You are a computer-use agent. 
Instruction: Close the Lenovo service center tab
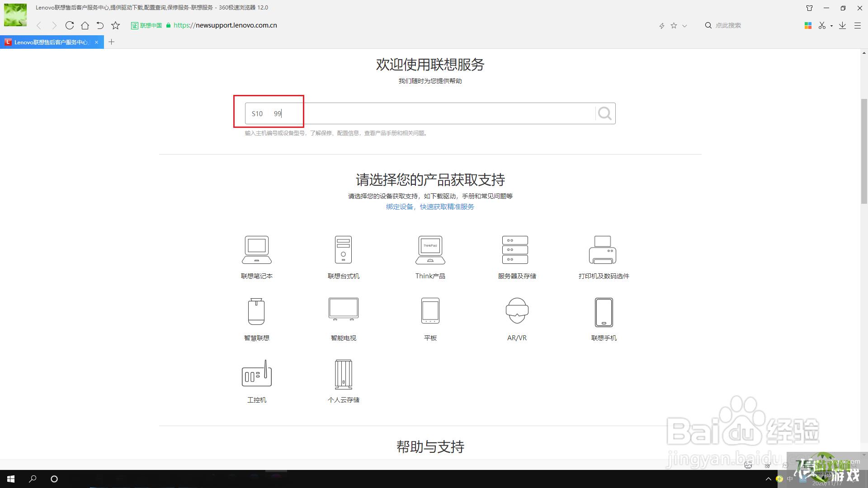click(96, 42)
